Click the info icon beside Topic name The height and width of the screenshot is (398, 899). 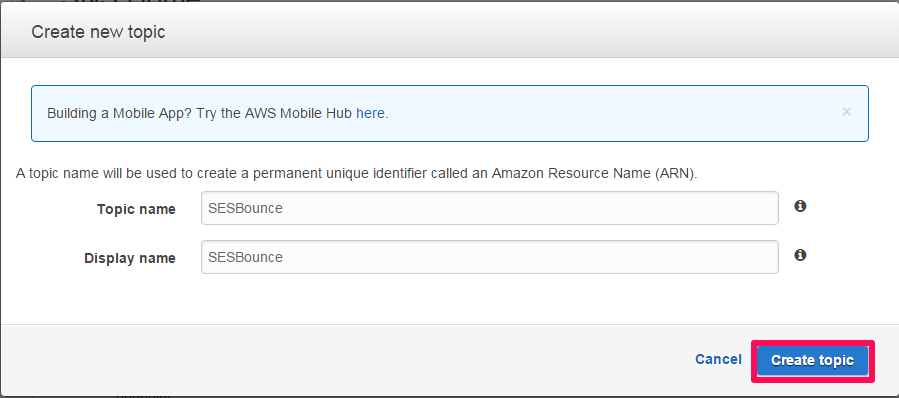[800, 206]
